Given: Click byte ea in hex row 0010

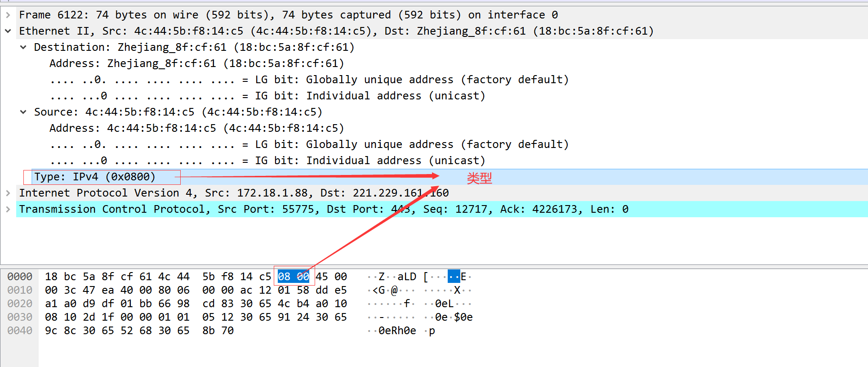Looking at the screenshot, I should click(x=108, y=290).
